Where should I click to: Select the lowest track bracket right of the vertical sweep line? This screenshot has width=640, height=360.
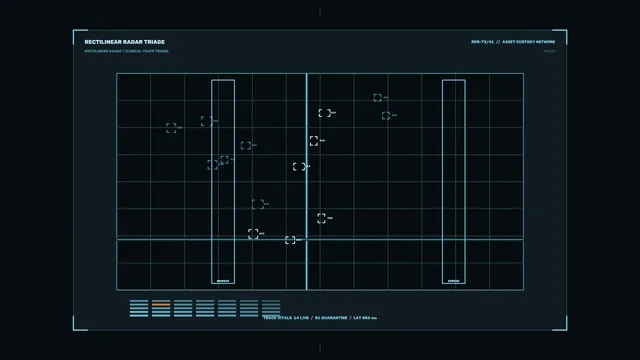(322, 218)
